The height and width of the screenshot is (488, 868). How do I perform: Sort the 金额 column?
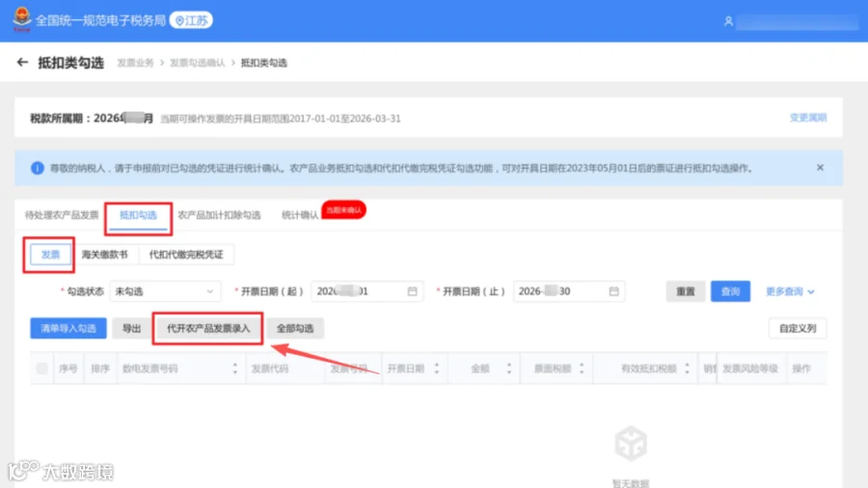click(x=508, y=368)
